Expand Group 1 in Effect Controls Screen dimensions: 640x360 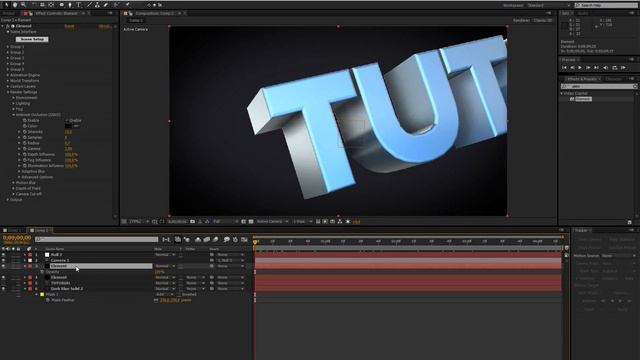pyautogui.click(x=7, y=47)
